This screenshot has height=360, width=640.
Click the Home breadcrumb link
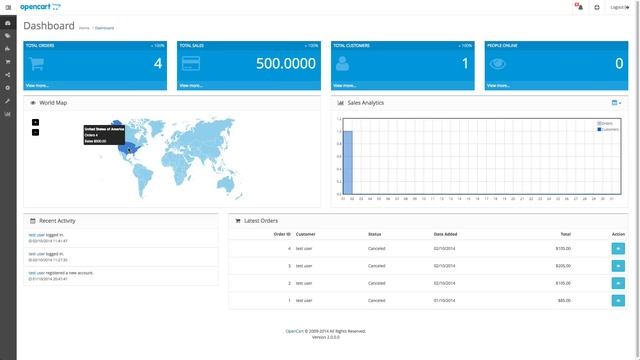[84, 28]
